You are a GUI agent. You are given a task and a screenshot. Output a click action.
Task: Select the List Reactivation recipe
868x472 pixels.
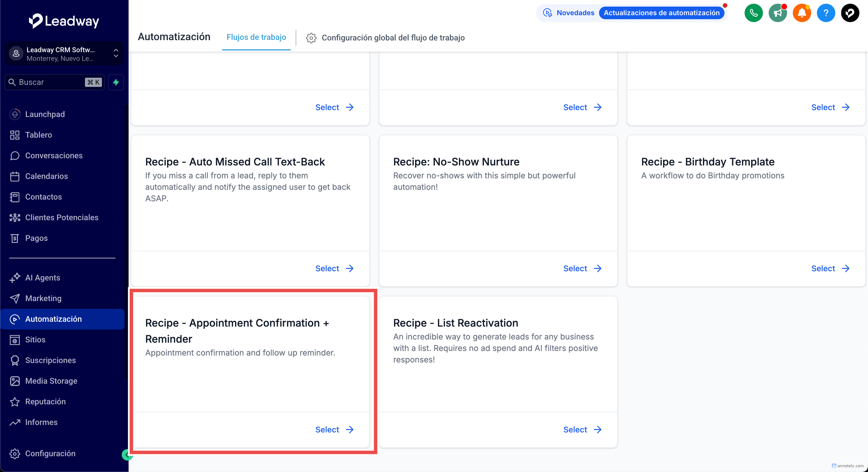pos(582,430)
